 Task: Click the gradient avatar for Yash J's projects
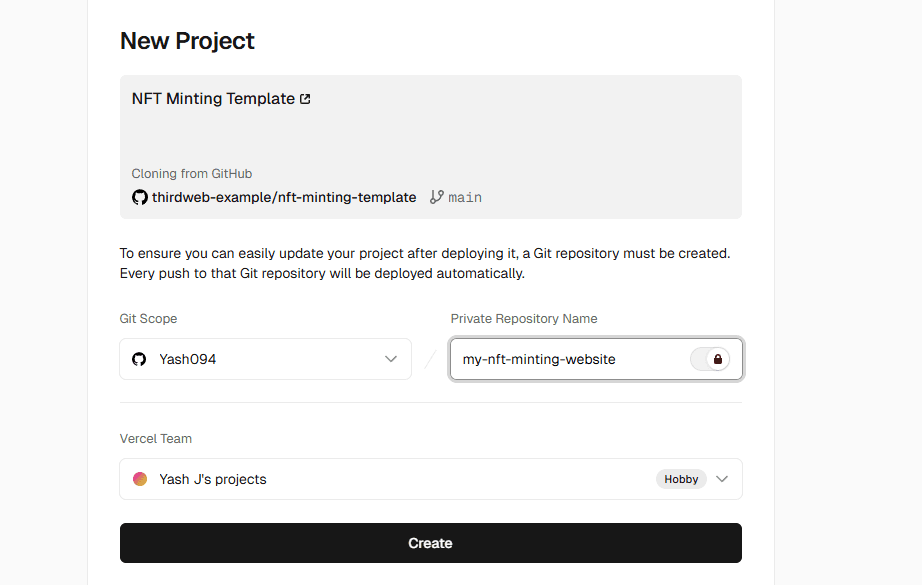(140, 479)
